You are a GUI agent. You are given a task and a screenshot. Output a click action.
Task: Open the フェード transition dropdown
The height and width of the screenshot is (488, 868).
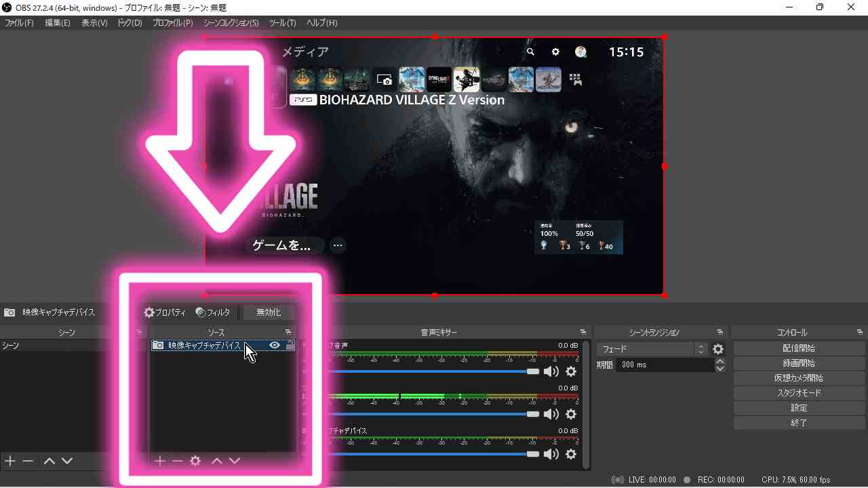652,349
